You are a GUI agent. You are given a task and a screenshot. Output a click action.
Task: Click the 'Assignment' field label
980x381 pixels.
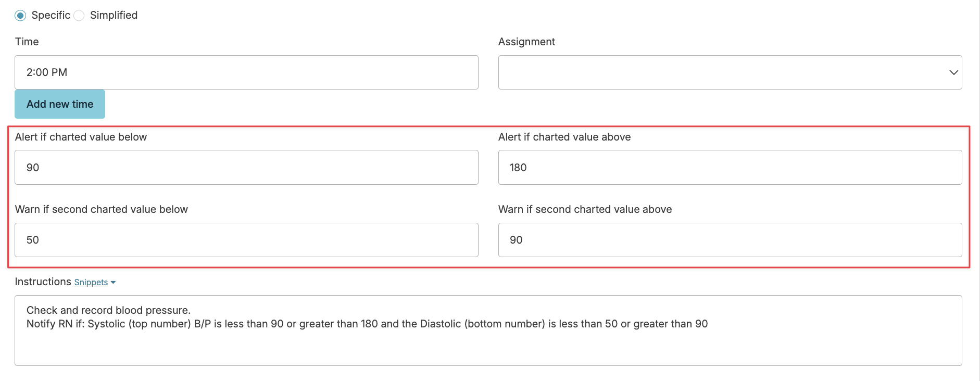(526, 42)
